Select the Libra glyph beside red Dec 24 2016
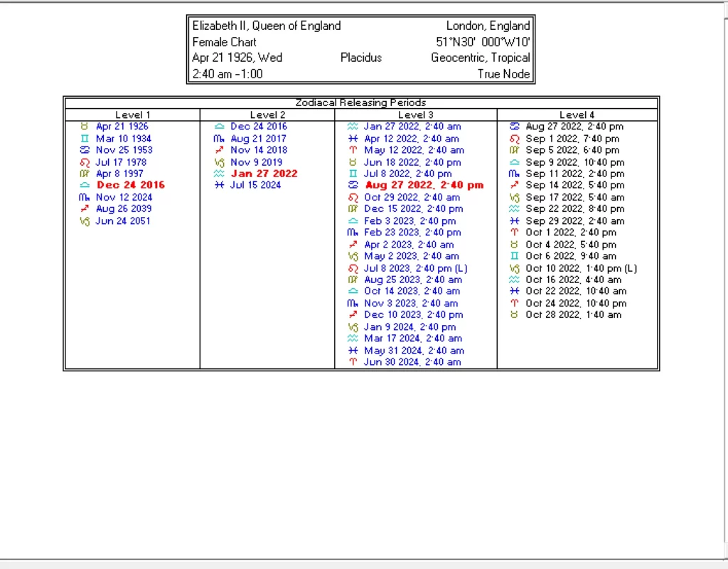728x569 pixels. [x=85, y=185]
